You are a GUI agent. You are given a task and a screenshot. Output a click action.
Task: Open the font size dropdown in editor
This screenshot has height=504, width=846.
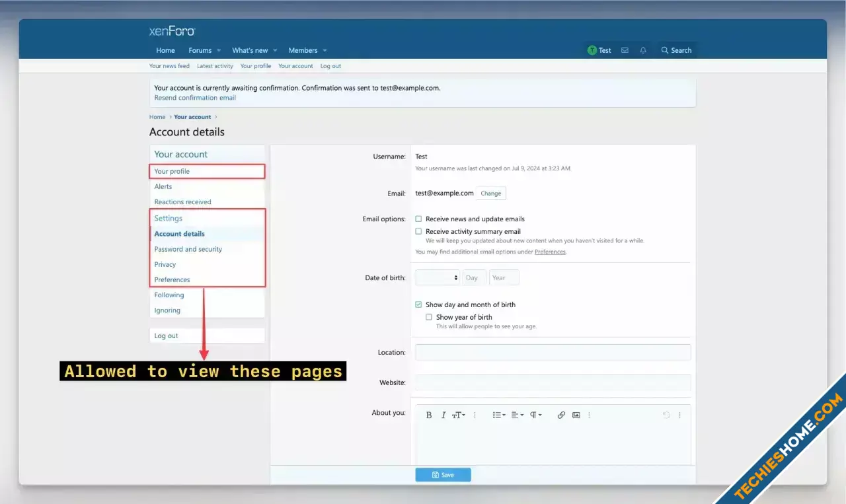click(x=459, y=415)
